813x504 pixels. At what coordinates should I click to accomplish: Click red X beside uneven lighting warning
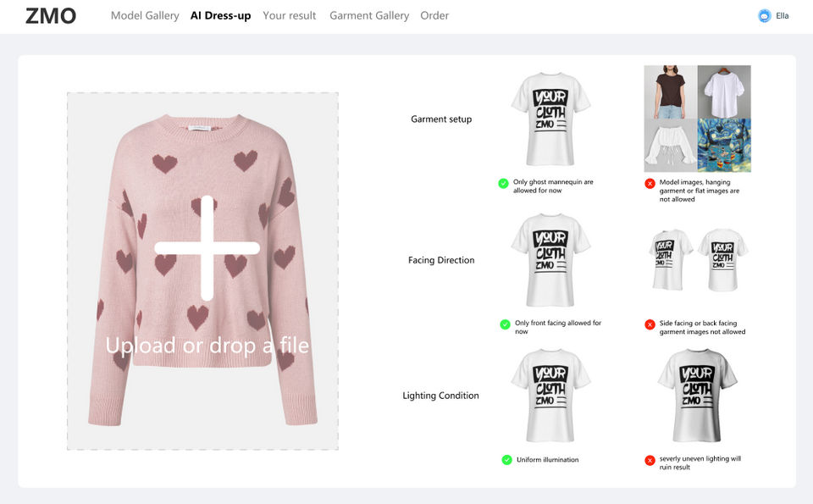click(x=650, y=460)
